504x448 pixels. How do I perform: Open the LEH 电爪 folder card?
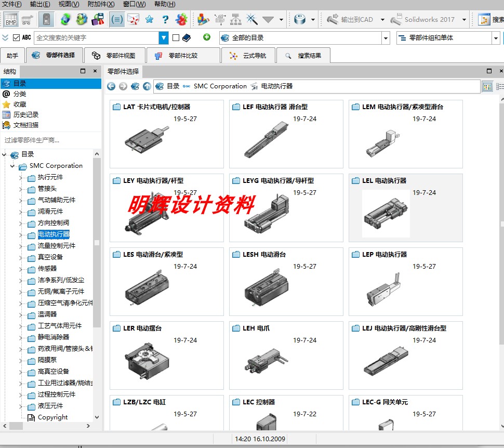click(x=286, y=355)
